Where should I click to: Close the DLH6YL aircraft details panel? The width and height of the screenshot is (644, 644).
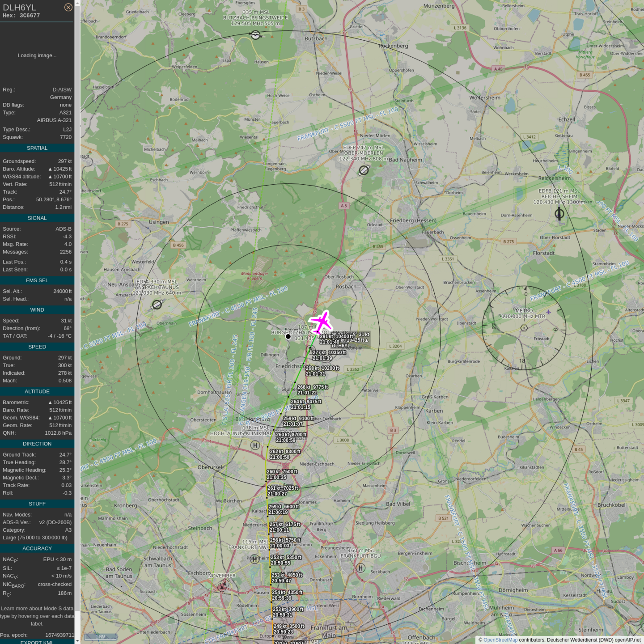point(68,7)
